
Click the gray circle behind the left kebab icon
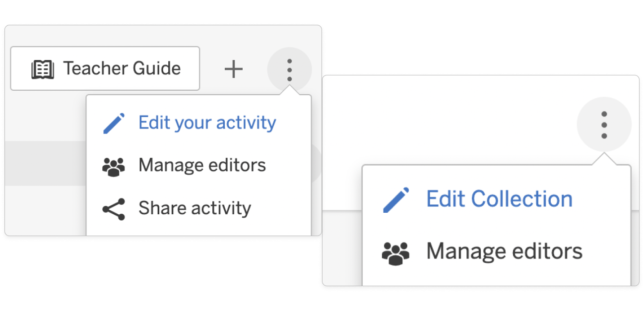pos(289,69)
